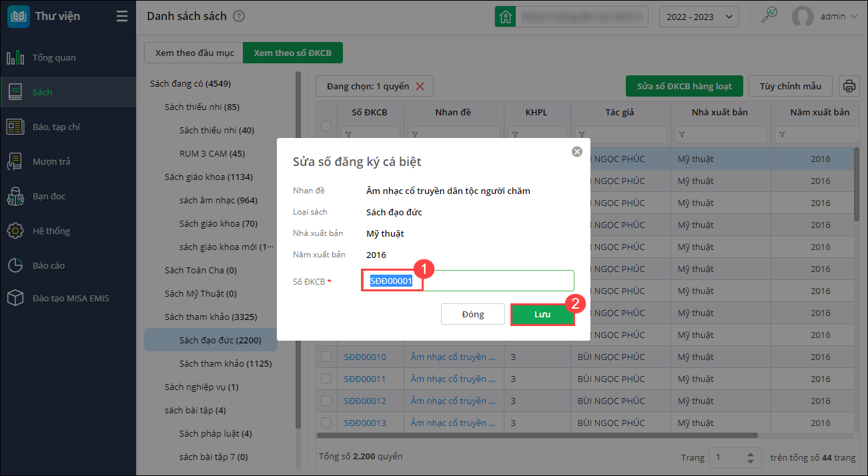868x476 pixels.
Task: Select Sách in sidebar
Action: (68, 92)
